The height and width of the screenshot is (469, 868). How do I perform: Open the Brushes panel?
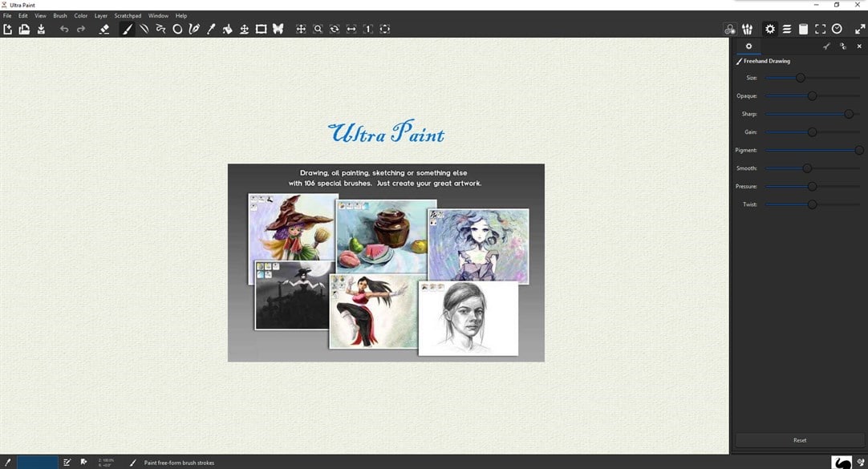(747, 29)
